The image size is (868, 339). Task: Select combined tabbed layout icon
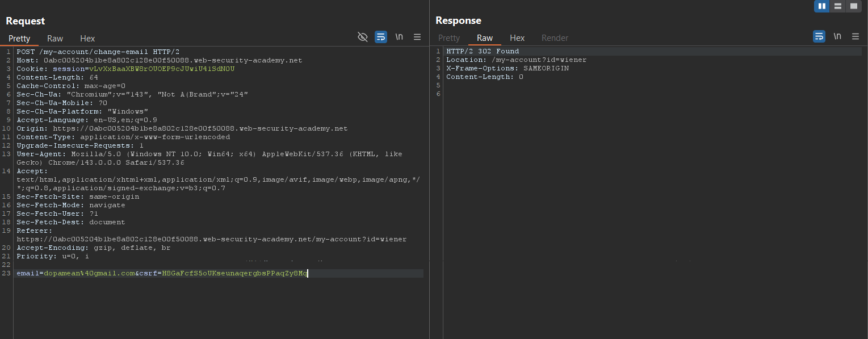(853, 6)
